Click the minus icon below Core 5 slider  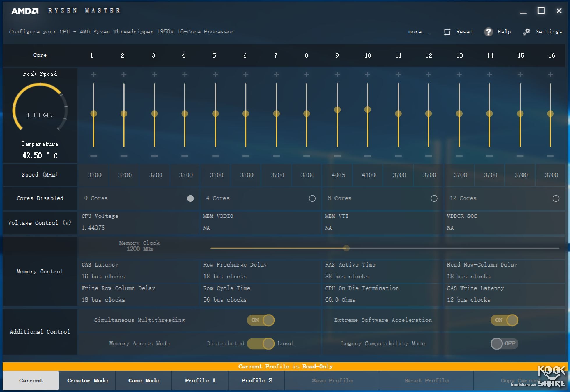[215, 155]
